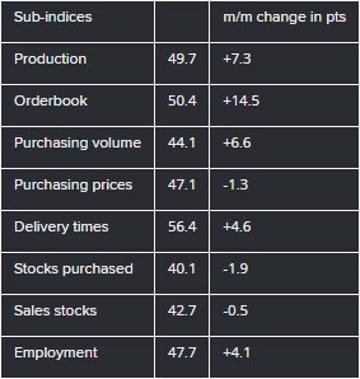The width and height of the screenshot is (360, 379).
Task: Click the +14.5 change value
Action: [x=241, y=101]
